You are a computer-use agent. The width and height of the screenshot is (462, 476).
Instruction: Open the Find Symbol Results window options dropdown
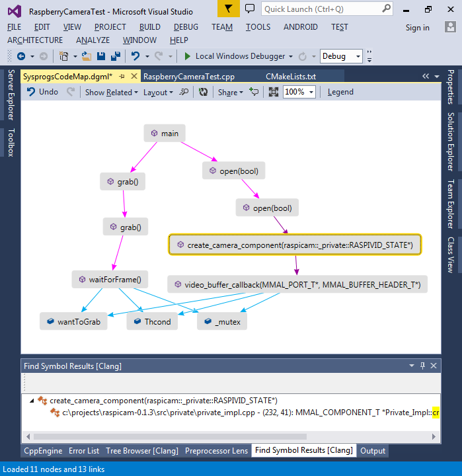(412, 366)
